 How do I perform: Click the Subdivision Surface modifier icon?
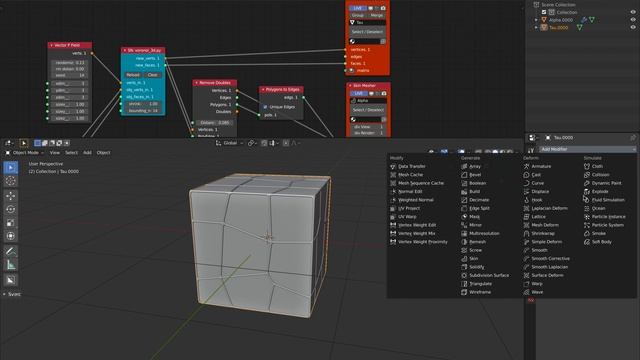[464, 276]
